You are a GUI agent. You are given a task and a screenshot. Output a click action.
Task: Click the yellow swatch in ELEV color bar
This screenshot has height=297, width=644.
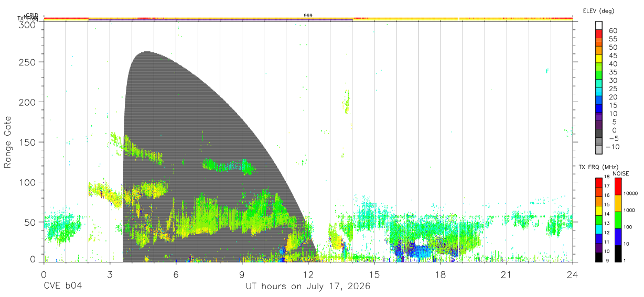tap(599, 58)
